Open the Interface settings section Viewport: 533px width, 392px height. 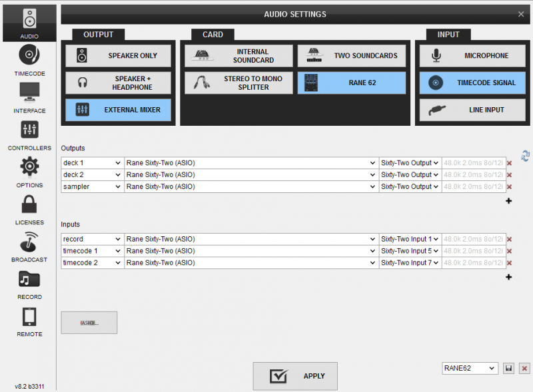tap(29, 98)
